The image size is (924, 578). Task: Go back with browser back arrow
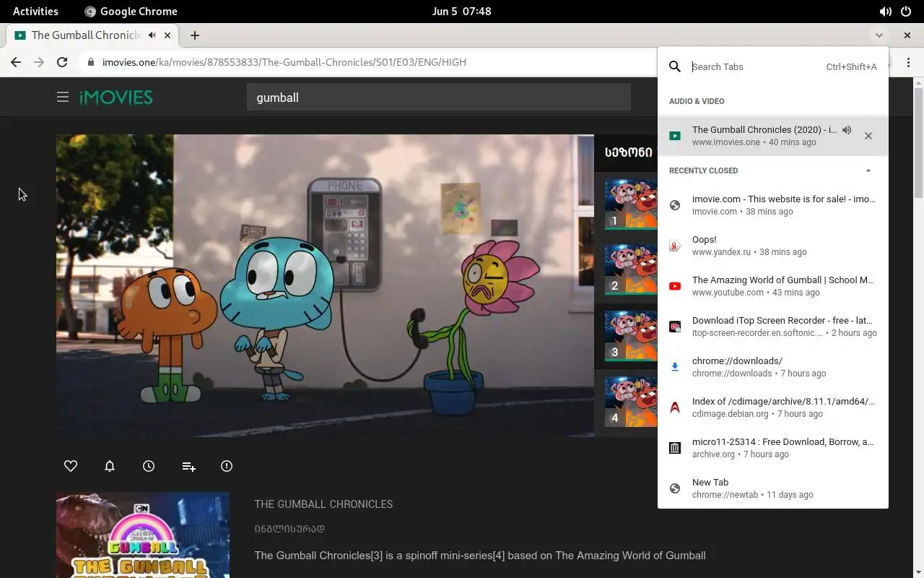coord(16,62)
